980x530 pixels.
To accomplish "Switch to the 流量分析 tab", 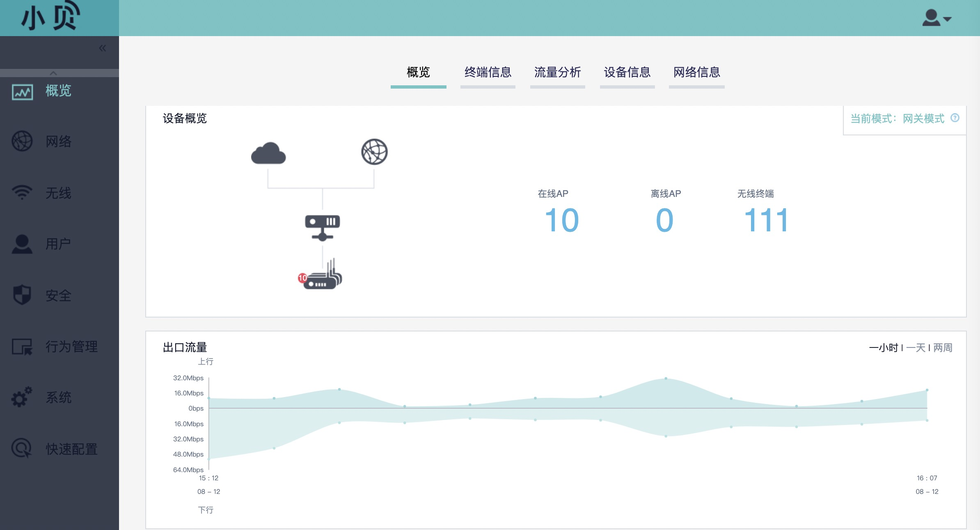I will click(x=557, y=73).
